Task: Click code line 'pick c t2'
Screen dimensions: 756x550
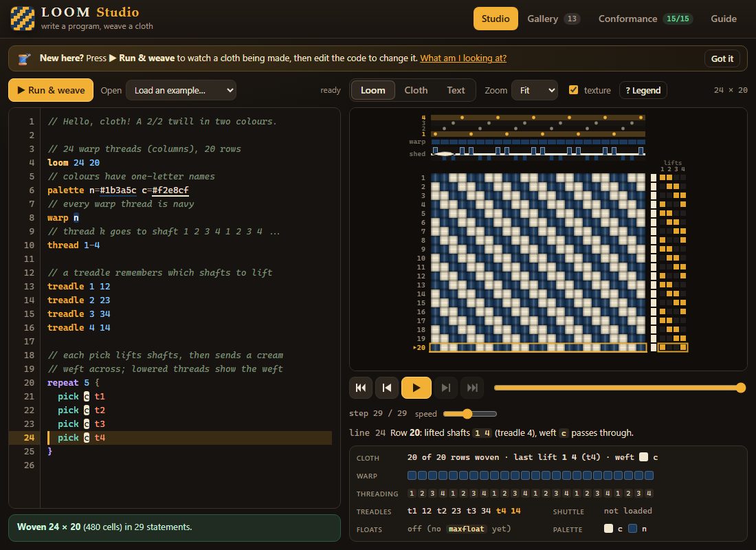Action: (81, 410)
